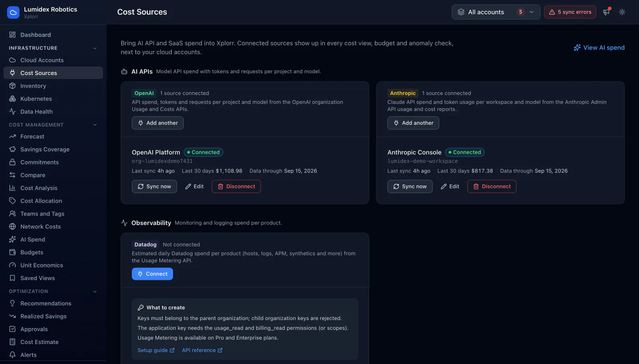Sync the OpenAI Platform source now
Image resolution: width=639 pixels, height=364 pixels.
pyautogui.click(x=154, y=186)
